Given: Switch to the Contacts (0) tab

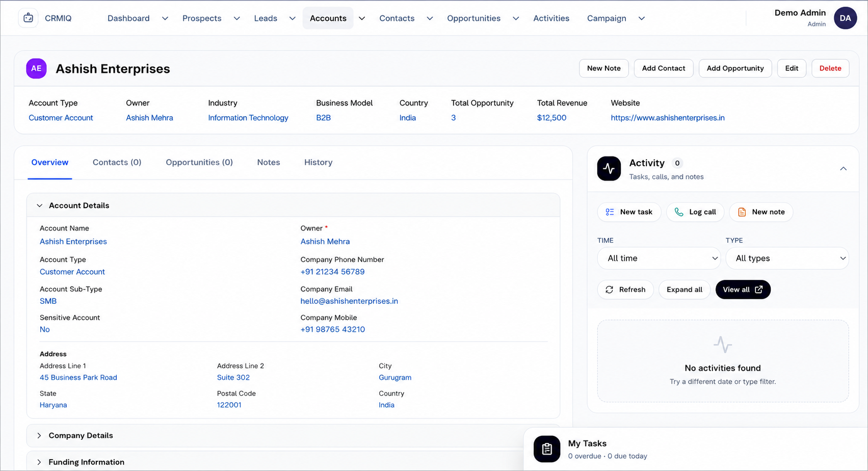Looking at the screenshot, I should (x=117, y=162).
